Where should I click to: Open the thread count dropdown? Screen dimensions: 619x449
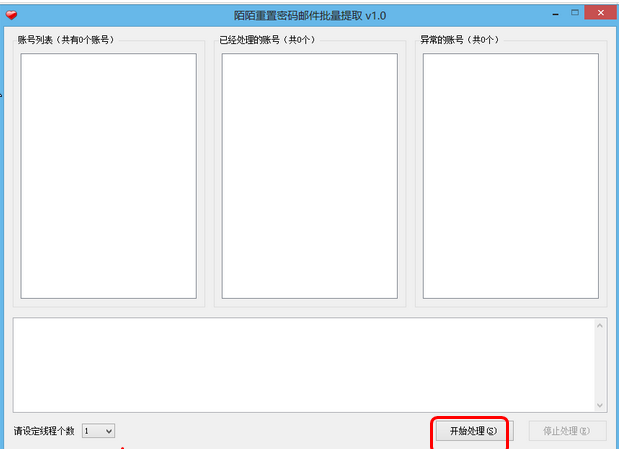point(98,431)
